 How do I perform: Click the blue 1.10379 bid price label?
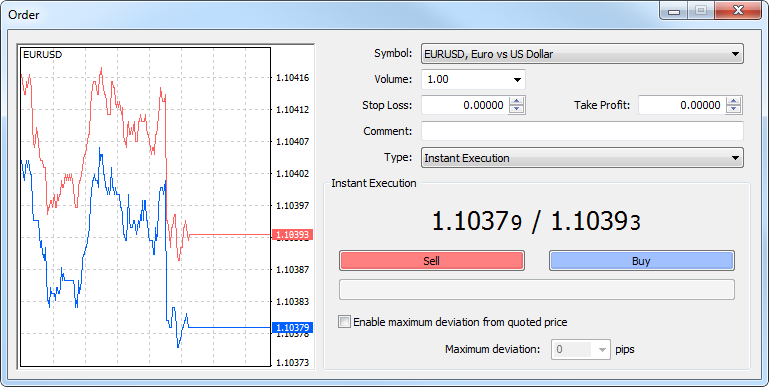click(x=292, y=328)
